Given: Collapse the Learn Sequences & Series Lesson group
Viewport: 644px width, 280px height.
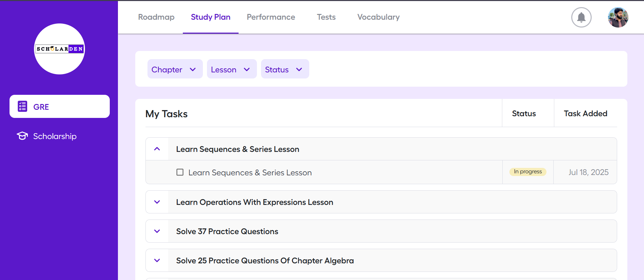Looking at the screenshot, I should (157, 149).
